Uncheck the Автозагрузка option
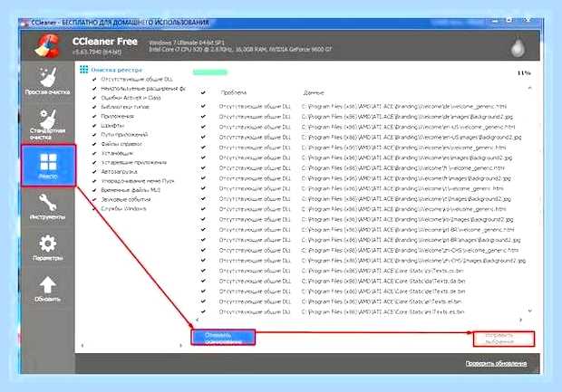Viewport: 562px width, 392px height. 94,172
